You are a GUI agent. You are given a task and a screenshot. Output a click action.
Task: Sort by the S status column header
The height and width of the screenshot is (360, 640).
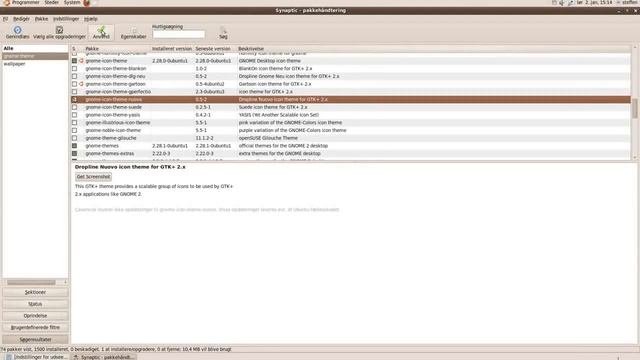pos(74,49)
